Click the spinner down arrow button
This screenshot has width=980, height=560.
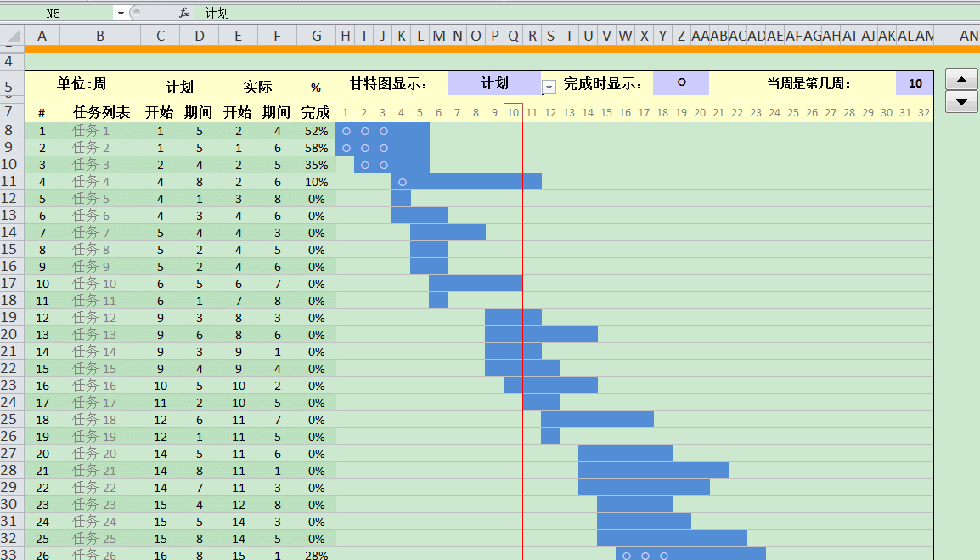coord(962,101)
